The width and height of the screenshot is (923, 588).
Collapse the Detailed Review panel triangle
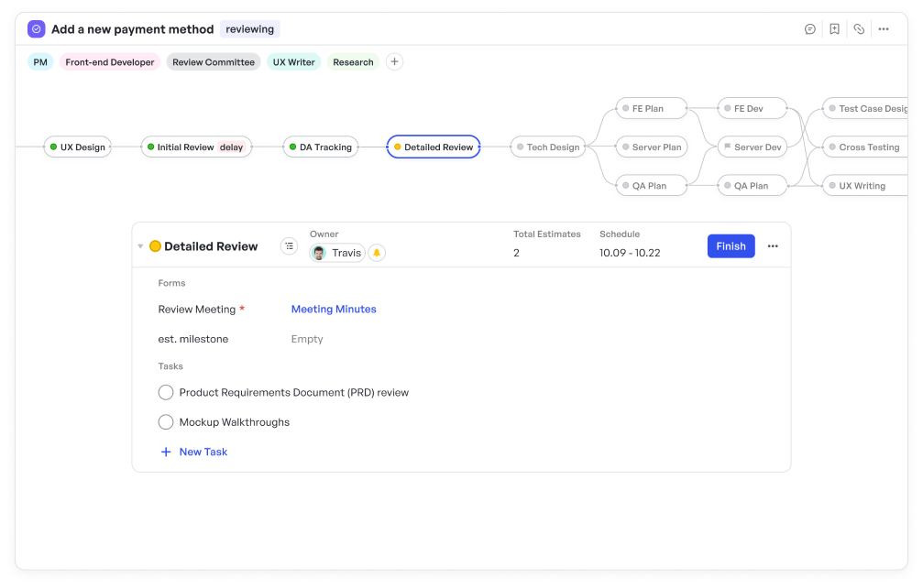click(x=140, y=246)
